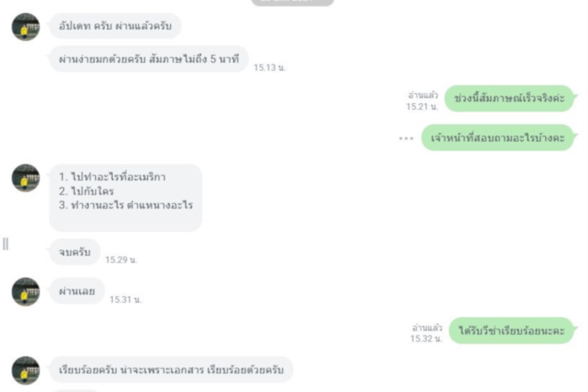Click green bubble 'เจ้าหน้าที่สอบถามอะไรบ้างคะ'

click(498, 138)
